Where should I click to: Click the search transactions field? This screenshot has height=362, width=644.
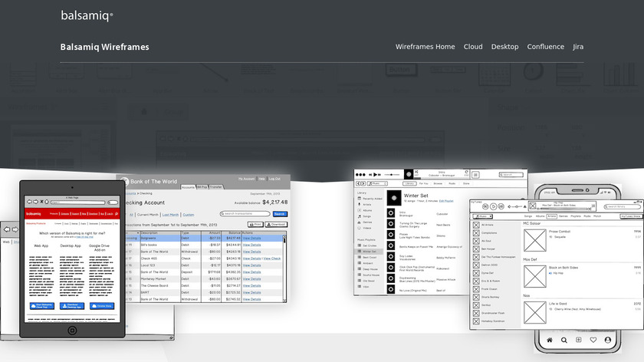(245, 214)
